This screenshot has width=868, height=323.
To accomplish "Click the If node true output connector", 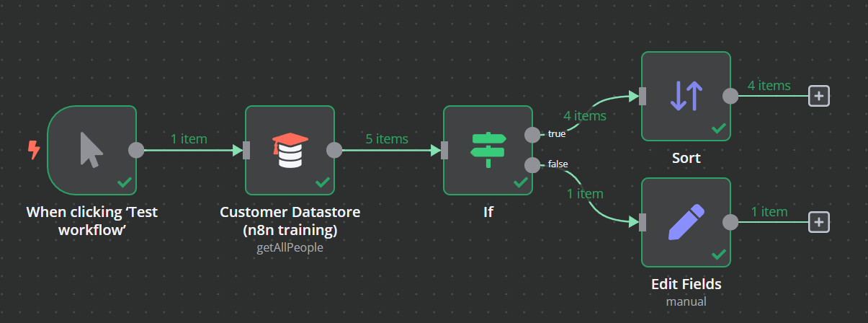I will click(x=532, y=134).
